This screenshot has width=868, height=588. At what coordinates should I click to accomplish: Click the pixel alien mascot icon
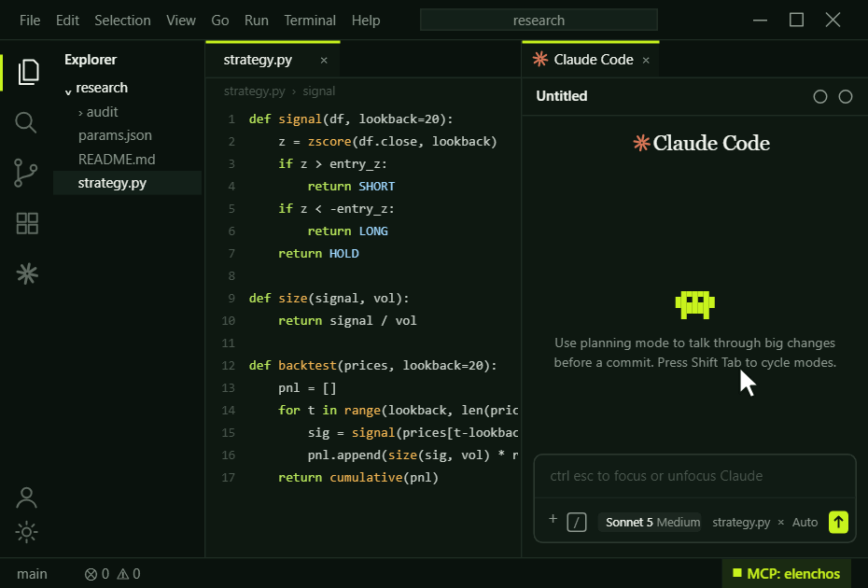[694, 304]
